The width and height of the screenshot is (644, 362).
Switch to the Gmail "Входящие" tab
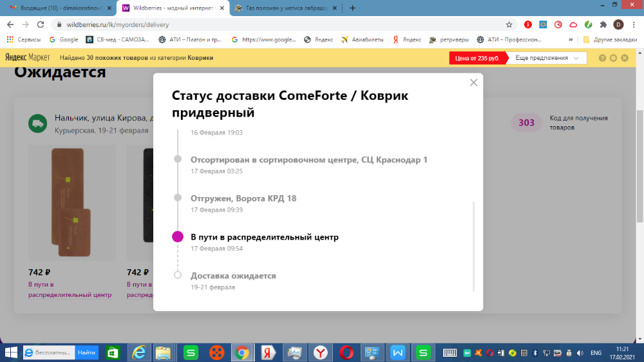click(57, 8)
